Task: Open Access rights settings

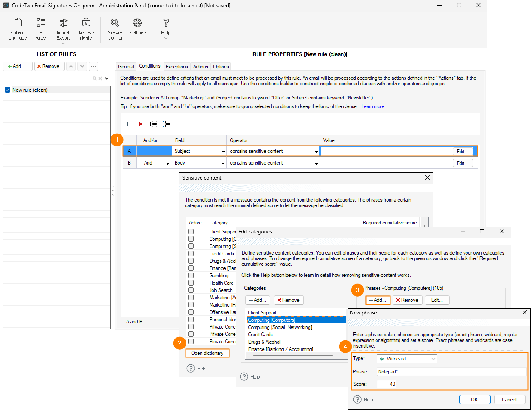Action: 86,29
